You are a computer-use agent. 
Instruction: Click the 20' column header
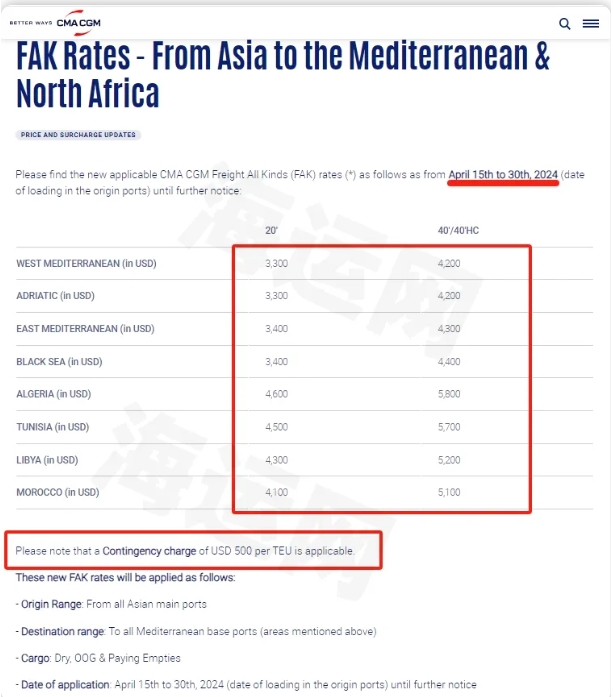271,230
